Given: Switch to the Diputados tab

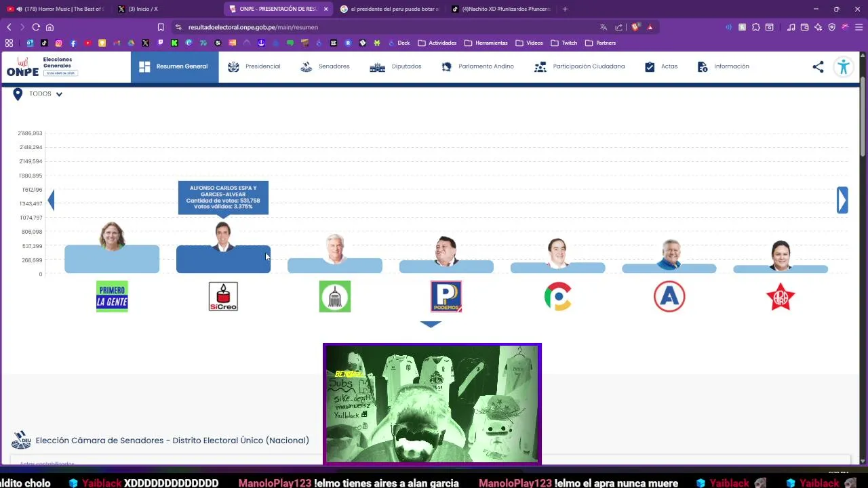Looking at the screenshot, I should click(395, 66).
